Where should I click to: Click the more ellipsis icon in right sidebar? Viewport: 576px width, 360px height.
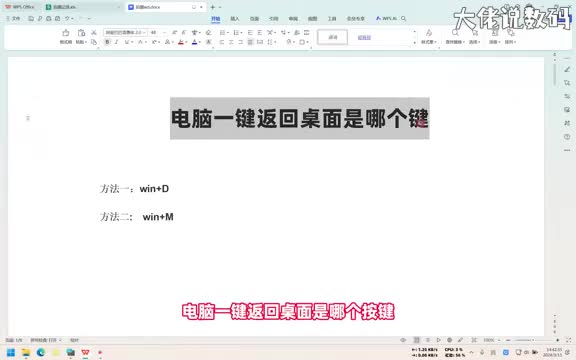(567, 150)
